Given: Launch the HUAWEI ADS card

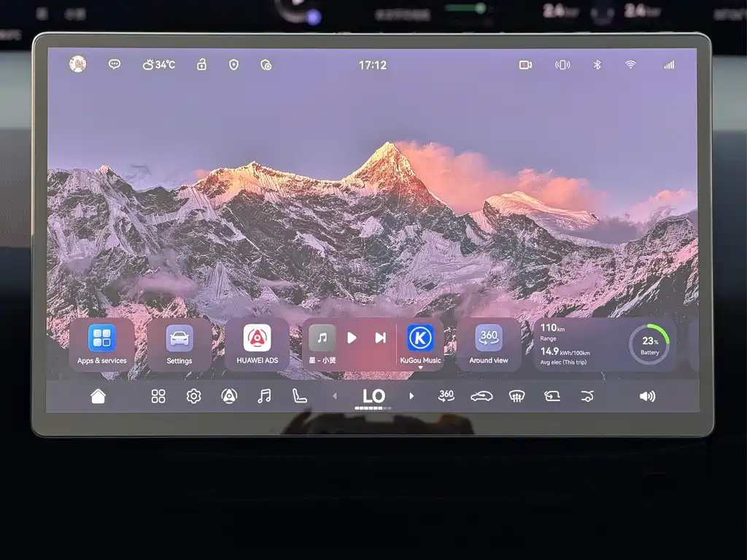Looking at the screenshot, I should (x=258, y=344).
